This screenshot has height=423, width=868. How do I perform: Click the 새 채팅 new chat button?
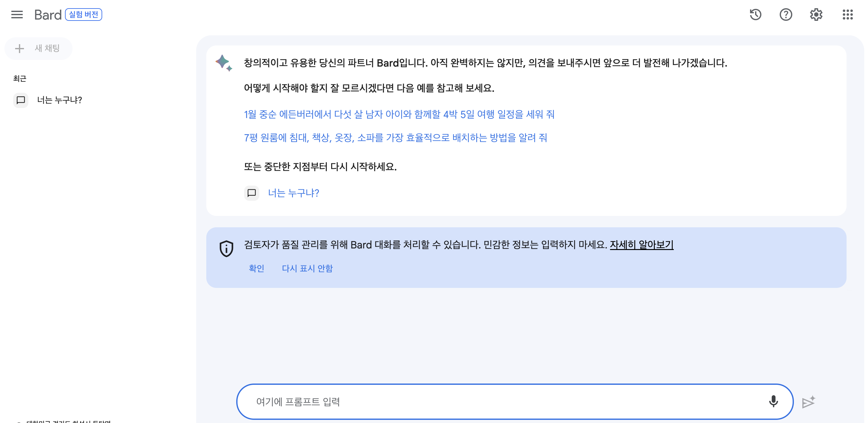click(x=38, y=48)
